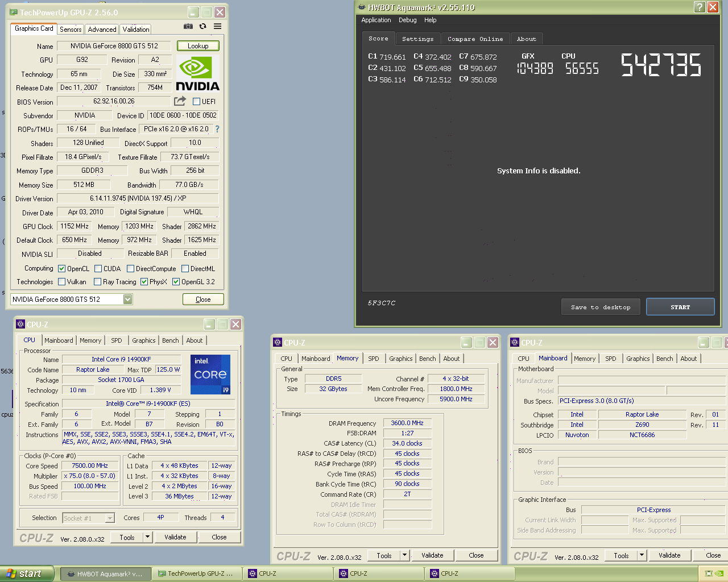Click Southbridge Z690 value field
This screenshot has width=728, height=582.
[x=642, y=425]
